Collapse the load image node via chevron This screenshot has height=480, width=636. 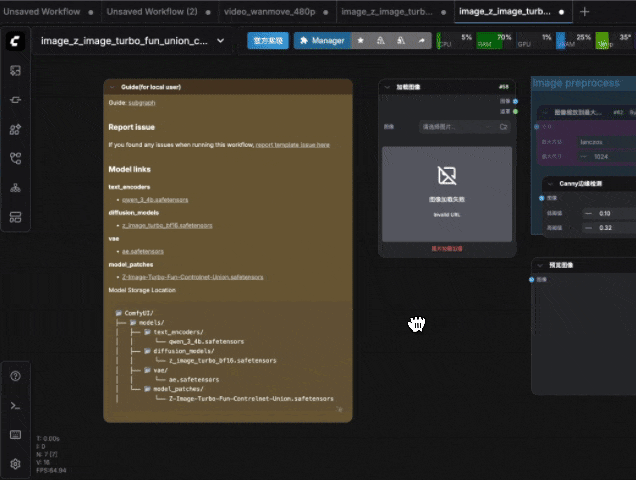pyautogui.click(x=388, y=88)
